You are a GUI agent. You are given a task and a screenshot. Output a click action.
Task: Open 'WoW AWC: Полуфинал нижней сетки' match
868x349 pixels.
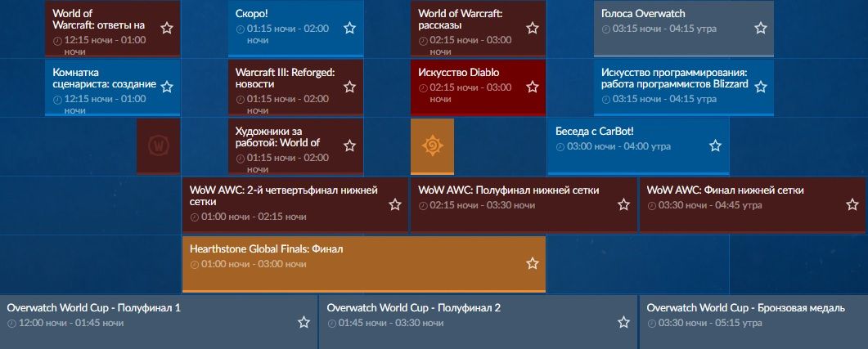pyautogui.click(x=524, y=204)
